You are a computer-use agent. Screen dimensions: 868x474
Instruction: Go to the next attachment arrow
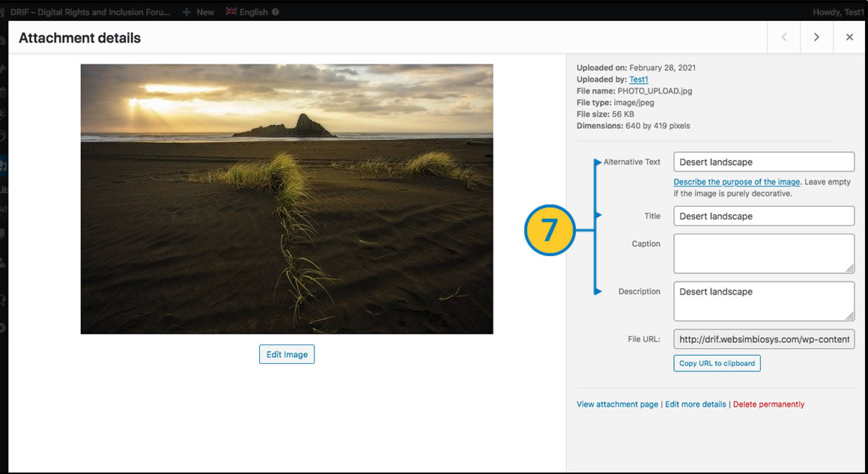tap(816, 37)
